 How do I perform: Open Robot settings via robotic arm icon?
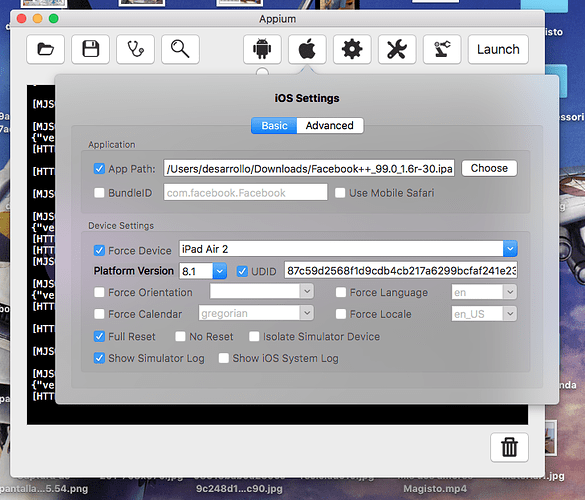442,49
